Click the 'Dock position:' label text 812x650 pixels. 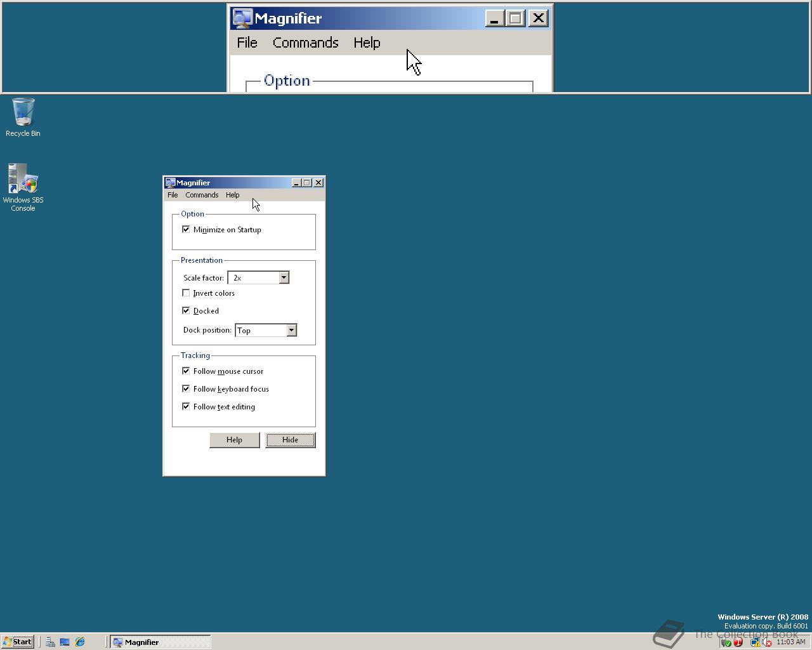coord(207,330)
